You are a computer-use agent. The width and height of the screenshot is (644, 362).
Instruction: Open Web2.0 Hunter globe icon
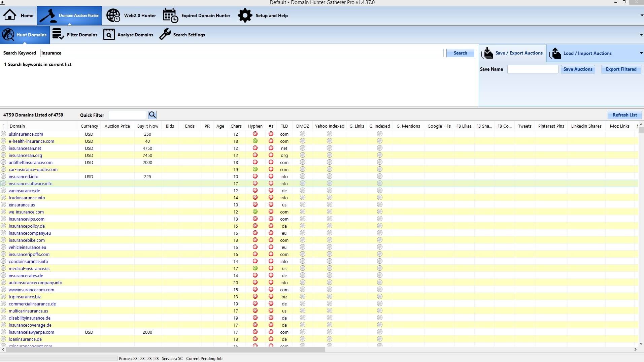click(x=113, y=15)
